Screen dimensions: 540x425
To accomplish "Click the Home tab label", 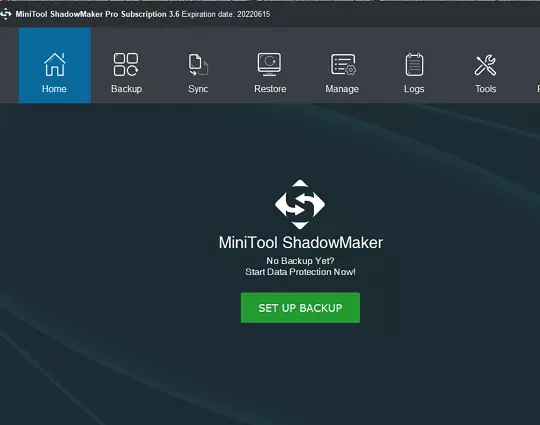I will click(54, 89).
